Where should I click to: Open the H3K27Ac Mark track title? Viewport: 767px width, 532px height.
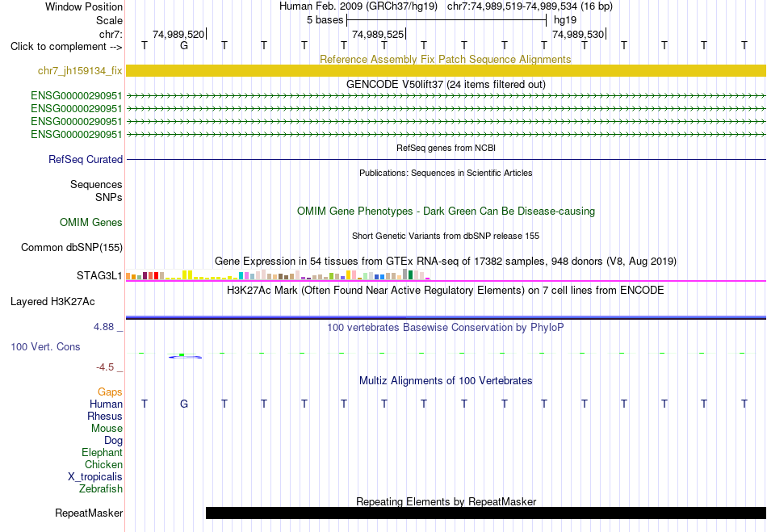[x=446, y=291]
